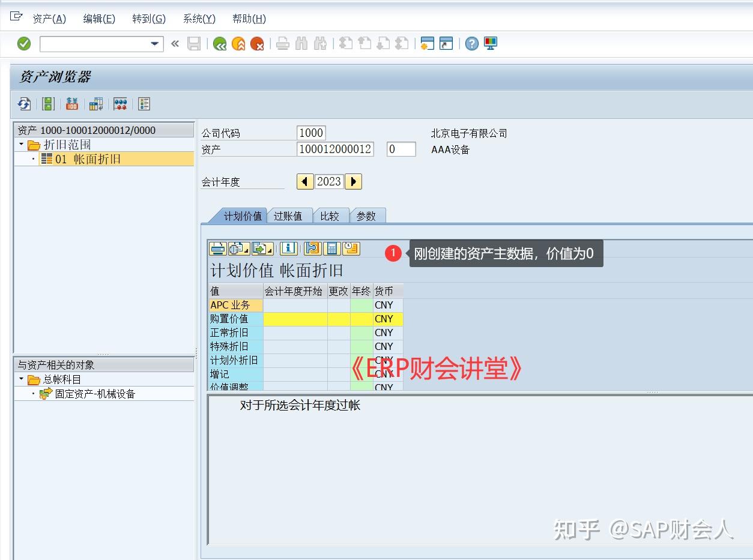Click the Help question mark icon
Screen dimensions: 753x560
472,43
